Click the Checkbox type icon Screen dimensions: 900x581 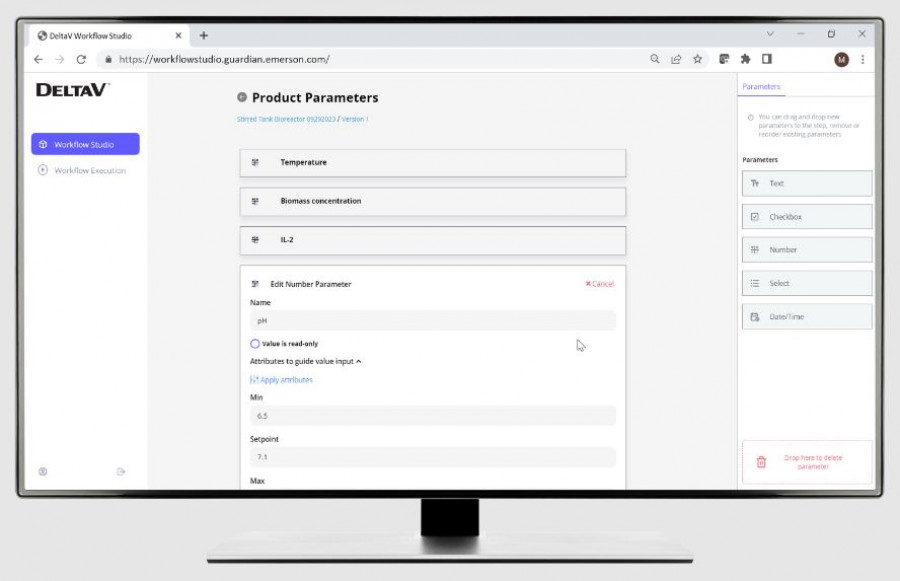pyautogui.click(x=755, y=216)
